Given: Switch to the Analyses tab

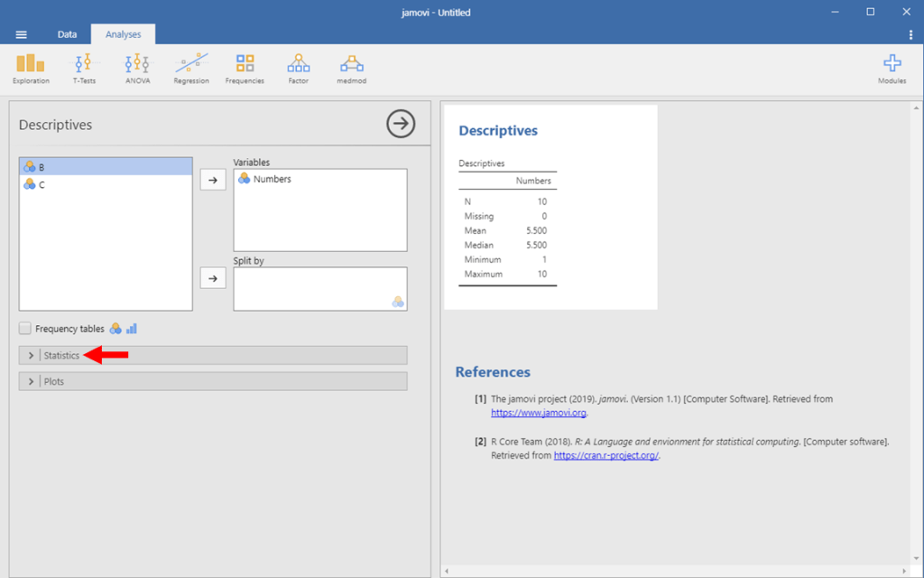Looking at the screenshot, I should (123, 33).
